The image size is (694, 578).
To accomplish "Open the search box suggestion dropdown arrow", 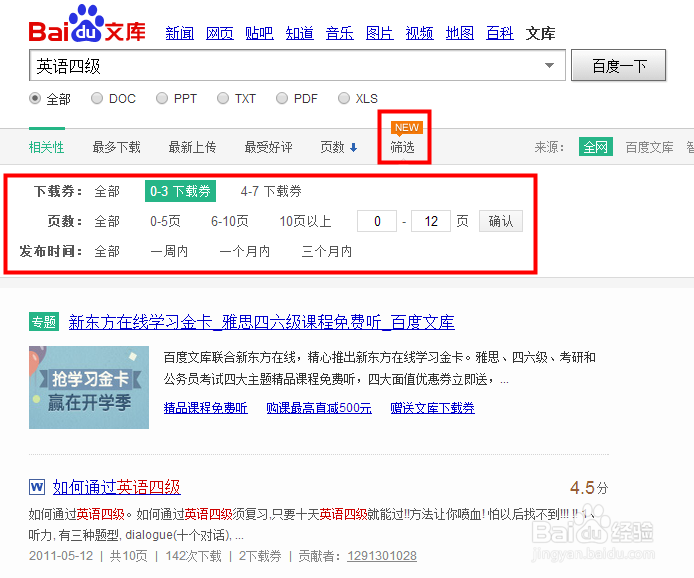I will pyautogui.click(x=549, y=66).
